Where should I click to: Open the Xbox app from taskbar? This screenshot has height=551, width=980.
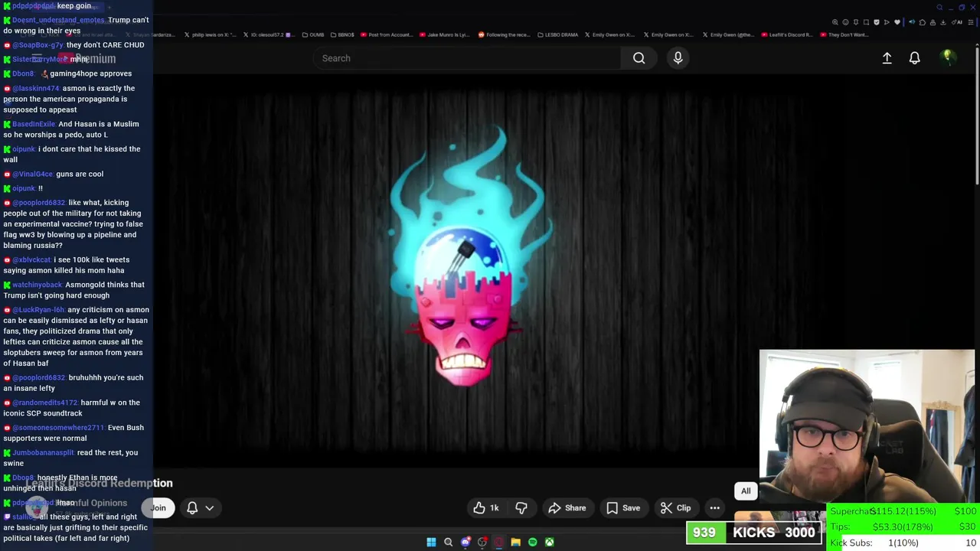click(x=549, y=542)
